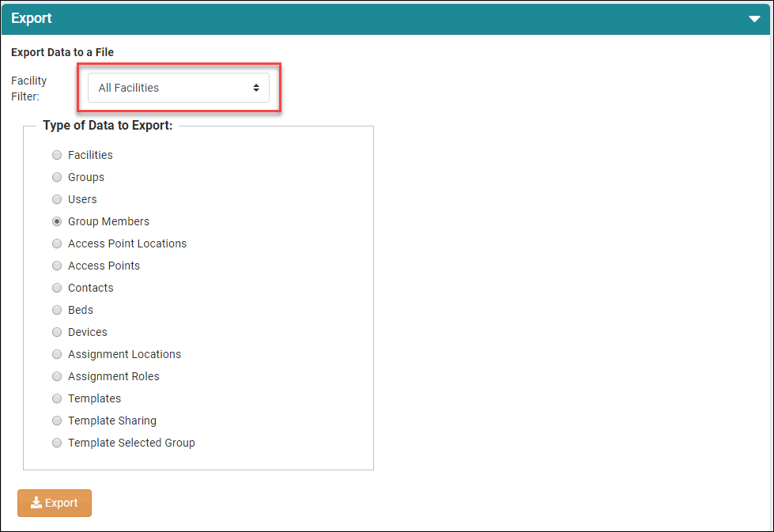
Task: Select Contacts as data to export
Action: coord(57,288)
